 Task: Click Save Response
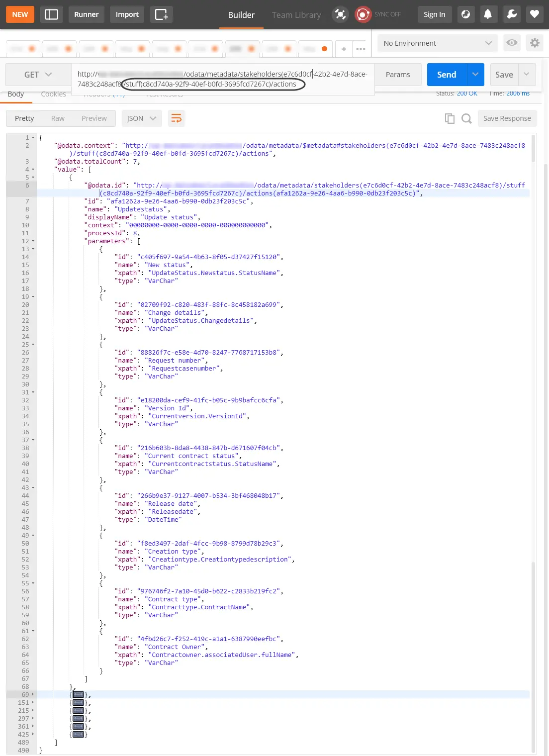[507, 118]
